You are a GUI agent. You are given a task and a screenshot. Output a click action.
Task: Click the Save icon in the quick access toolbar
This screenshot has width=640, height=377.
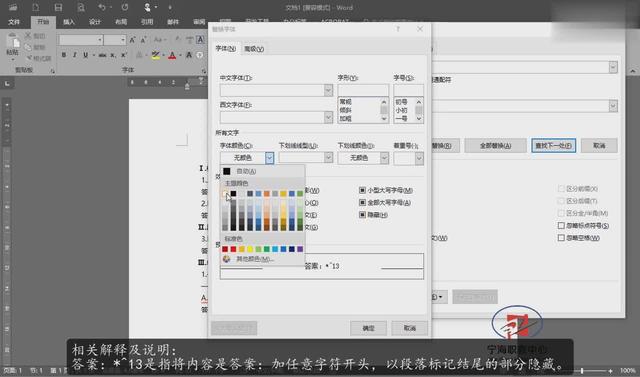[58, 7]
